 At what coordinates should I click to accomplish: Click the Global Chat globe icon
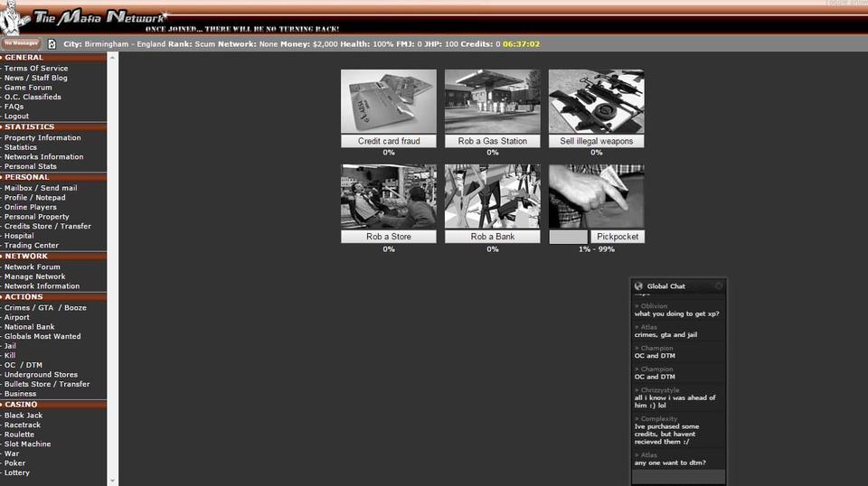click(638, 286)
